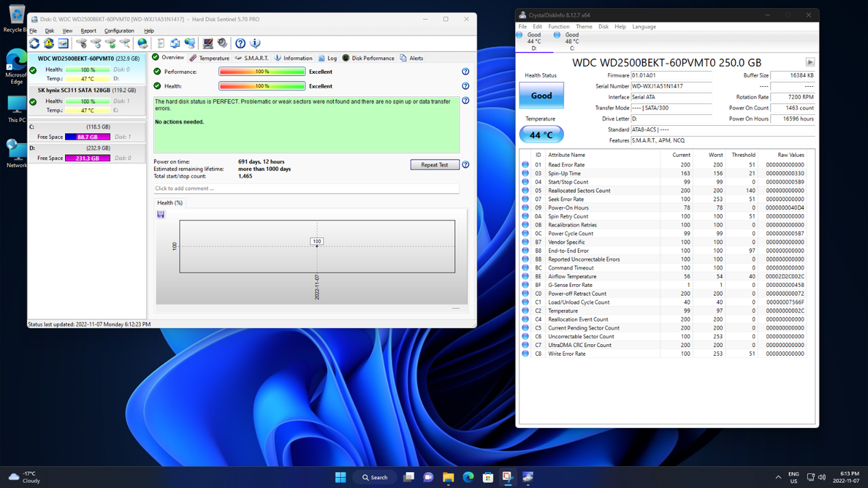Image resolution: width=868 pixels, height=488 pixels.
Task: Open the Disk menu in Hard Disk Sentinel
Action: [49, 30]
